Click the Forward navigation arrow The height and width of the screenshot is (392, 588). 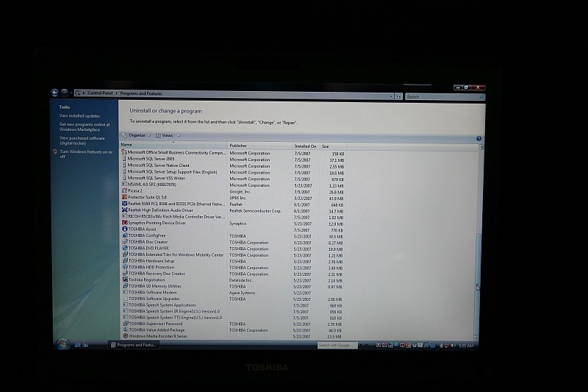64,92
